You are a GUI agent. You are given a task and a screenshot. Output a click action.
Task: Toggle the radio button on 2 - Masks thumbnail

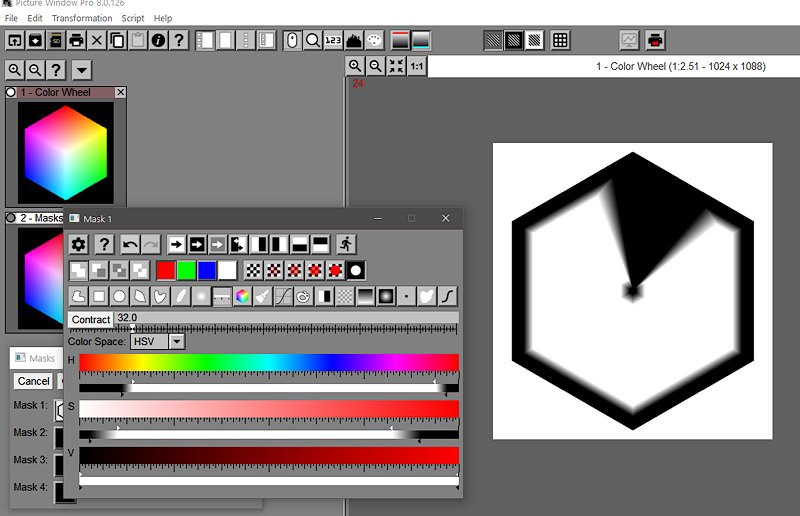point(11,218)
